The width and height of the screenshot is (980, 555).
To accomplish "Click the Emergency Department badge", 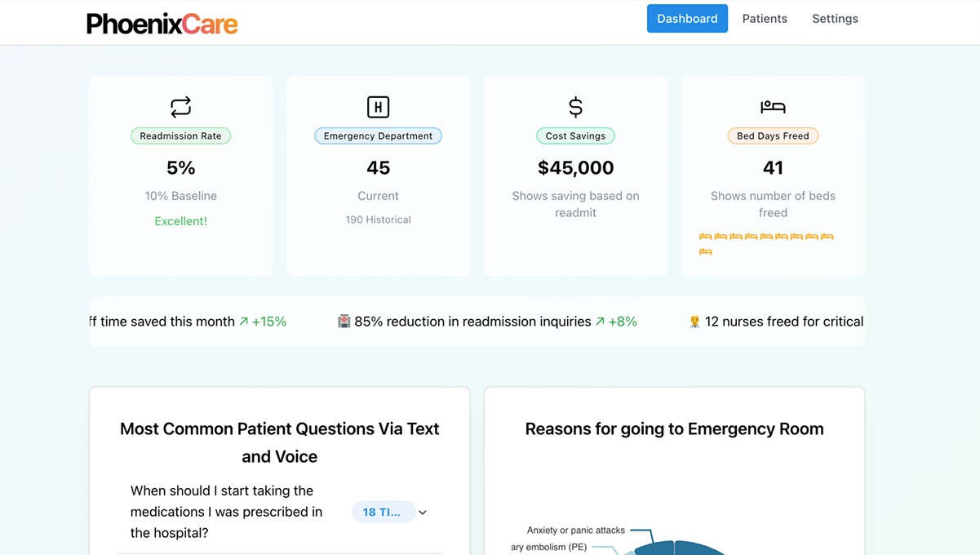I will pyautogui.click(x=378, y=136).
